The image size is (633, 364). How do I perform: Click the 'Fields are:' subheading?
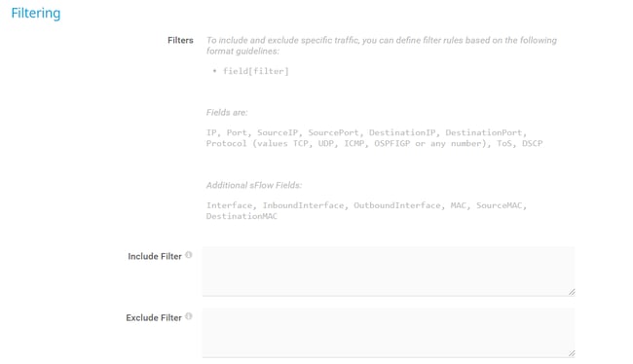click(227, 113)
